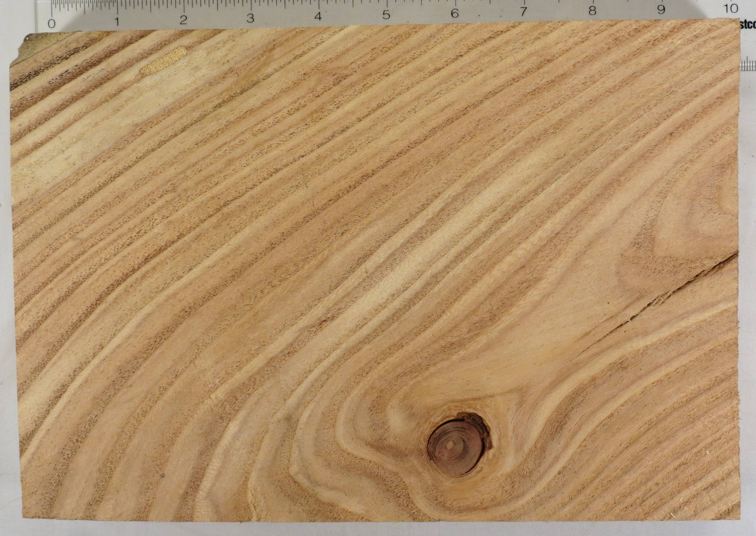Click the number 2 on the ruler
This screenshot has width=756, height=536.
coord(183,20)
